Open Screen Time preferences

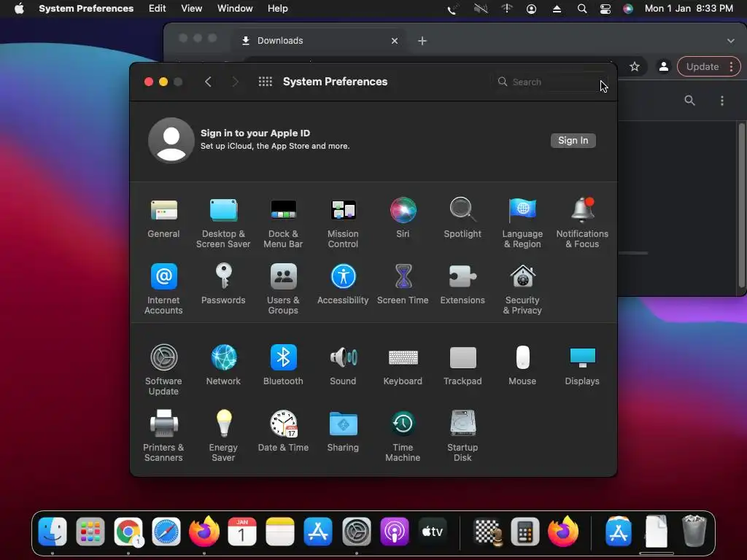tap(403, 284)
